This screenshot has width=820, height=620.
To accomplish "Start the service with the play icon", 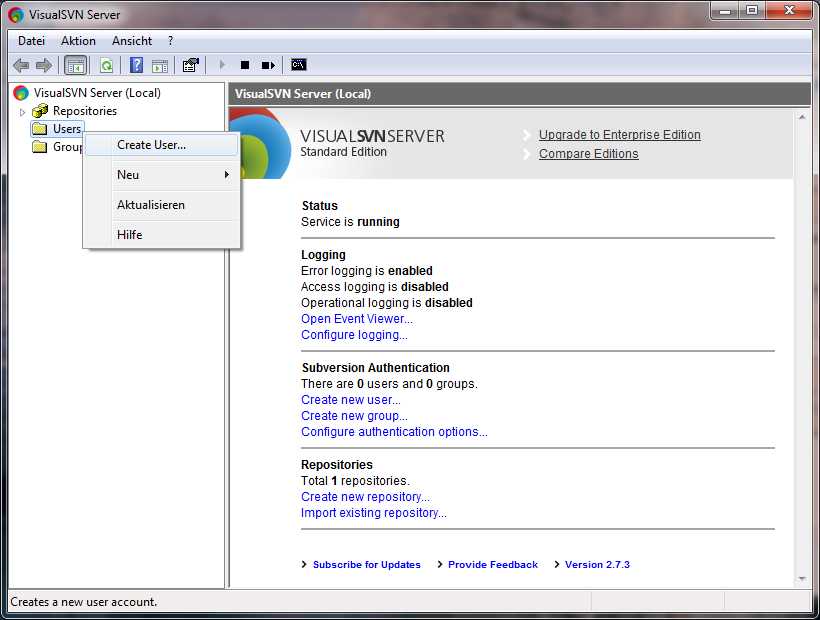I will tap(222, 65).
